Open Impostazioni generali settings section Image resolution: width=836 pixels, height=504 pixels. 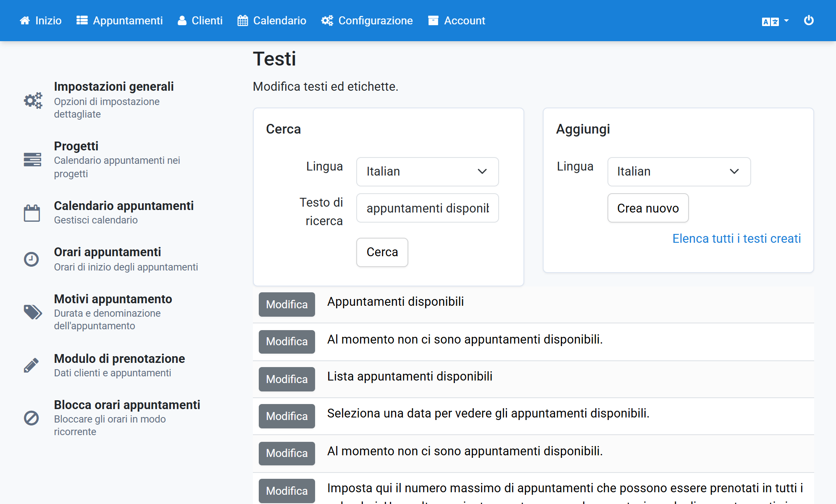(114, 87)
